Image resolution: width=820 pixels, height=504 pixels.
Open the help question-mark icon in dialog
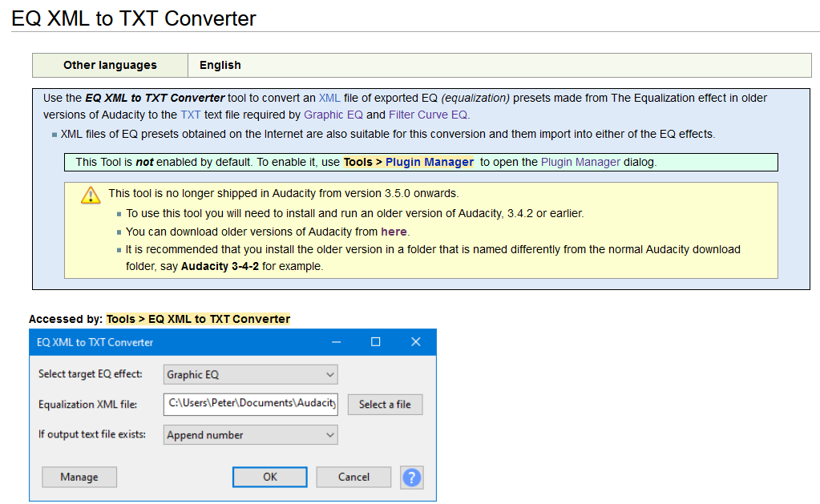411,477
